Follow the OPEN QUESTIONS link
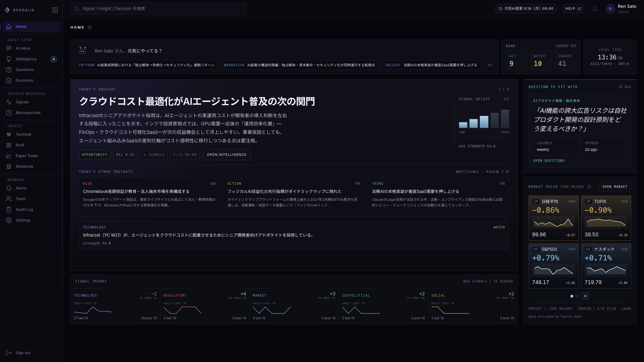 [x=549, y=161]
